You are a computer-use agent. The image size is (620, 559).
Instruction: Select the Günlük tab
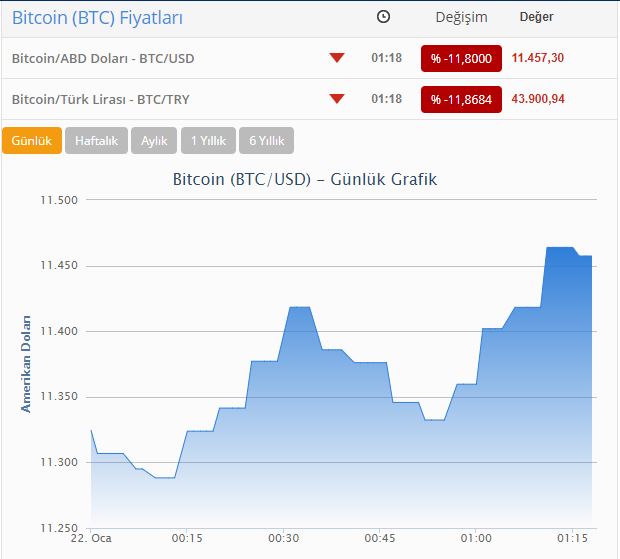[x=32, y=140]
